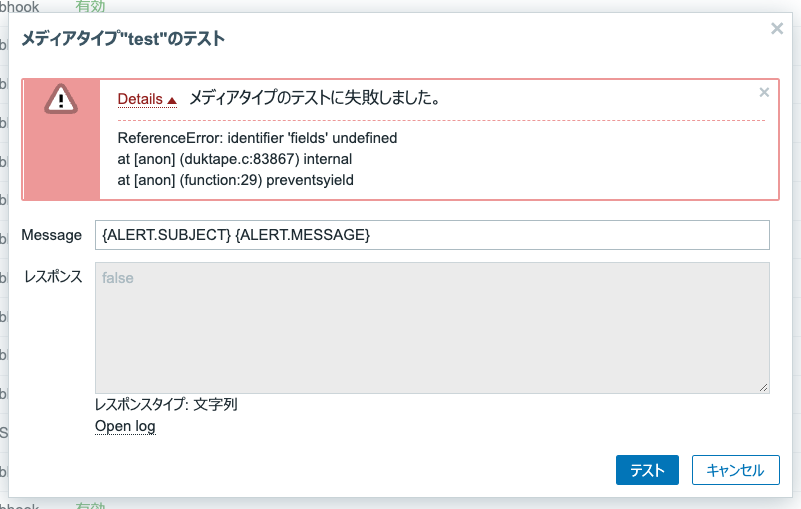Open the log via Open log link
This screenshot has width=801, height=509.
tap(125, 426)
